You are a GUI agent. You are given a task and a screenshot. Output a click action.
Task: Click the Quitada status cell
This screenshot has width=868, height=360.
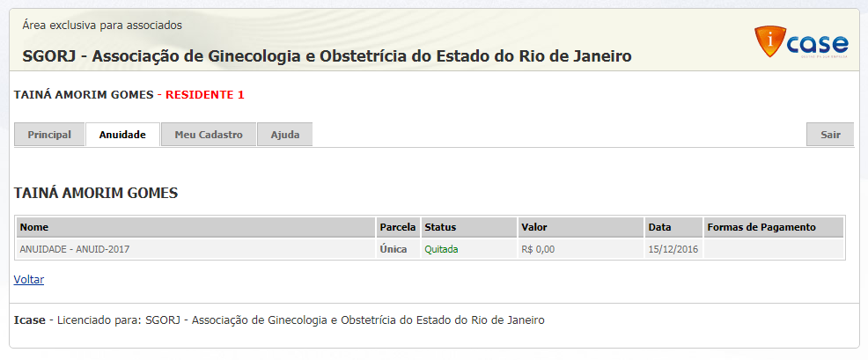tap(441, 249)
